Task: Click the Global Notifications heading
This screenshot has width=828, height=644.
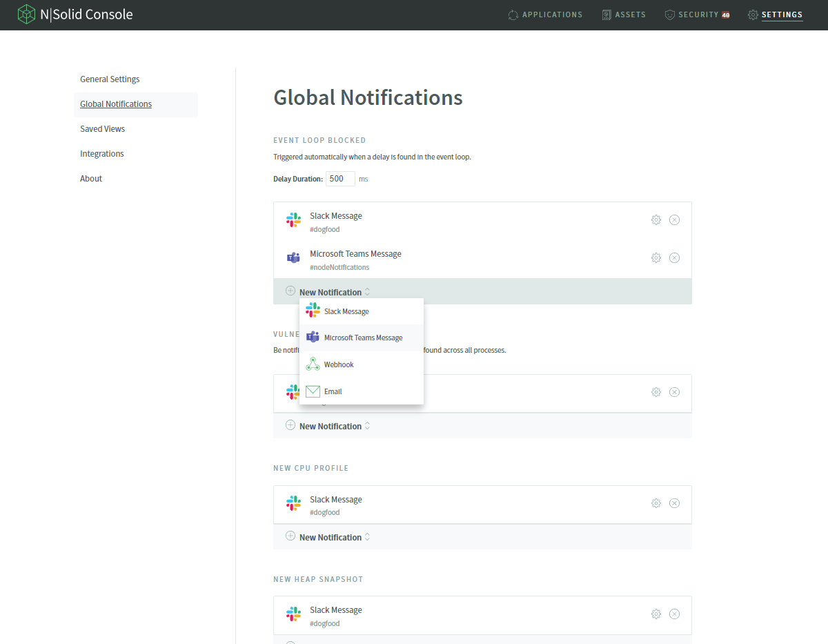Action: click(368, 97)
